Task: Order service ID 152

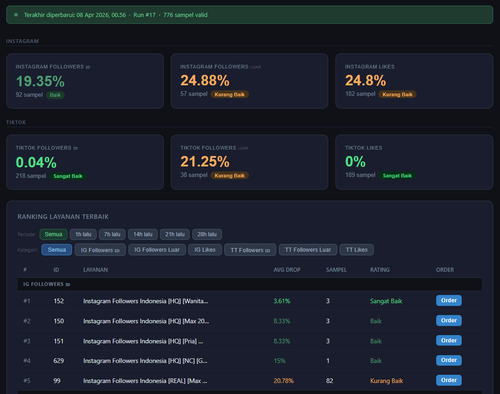Action: point(449,300)
